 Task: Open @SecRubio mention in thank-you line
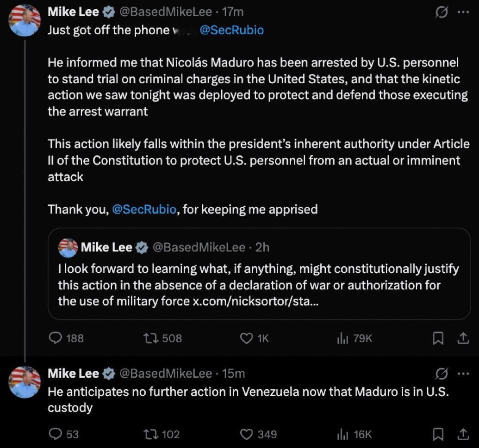tap(144, 209)
